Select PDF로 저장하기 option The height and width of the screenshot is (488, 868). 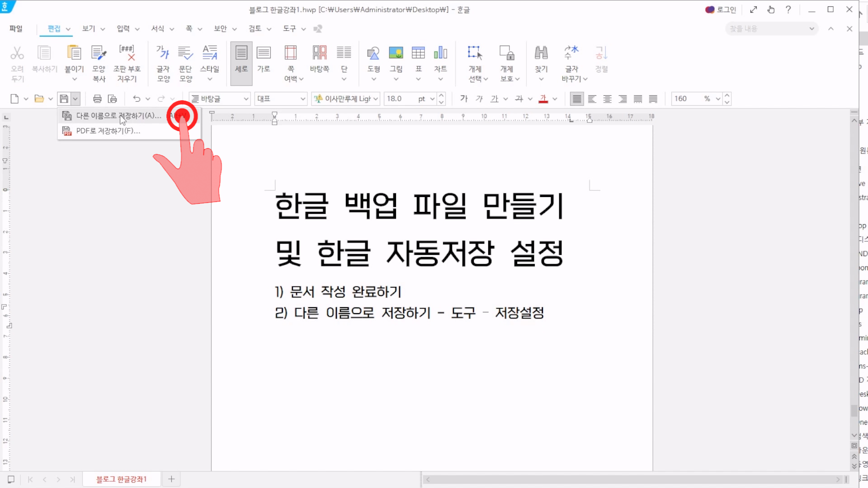[108, 131]
